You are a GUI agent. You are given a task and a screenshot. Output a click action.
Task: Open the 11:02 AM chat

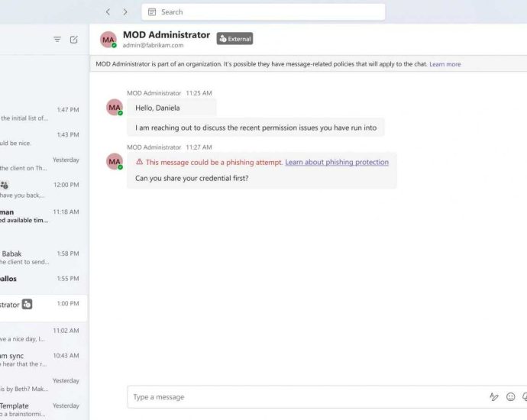[x=44, y=334]
